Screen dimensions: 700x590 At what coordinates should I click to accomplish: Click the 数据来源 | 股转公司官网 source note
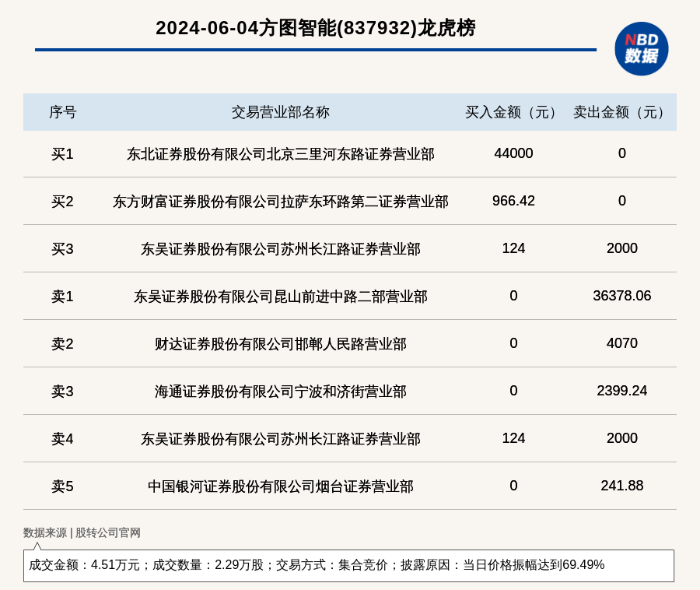pyautogui.click(x=82, y=532)
